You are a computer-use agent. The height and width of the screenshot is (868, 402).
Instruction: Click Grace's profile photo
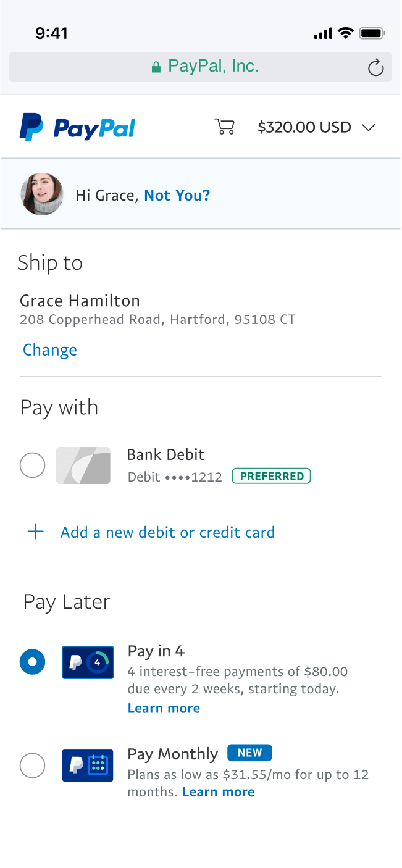pos(42,194)
